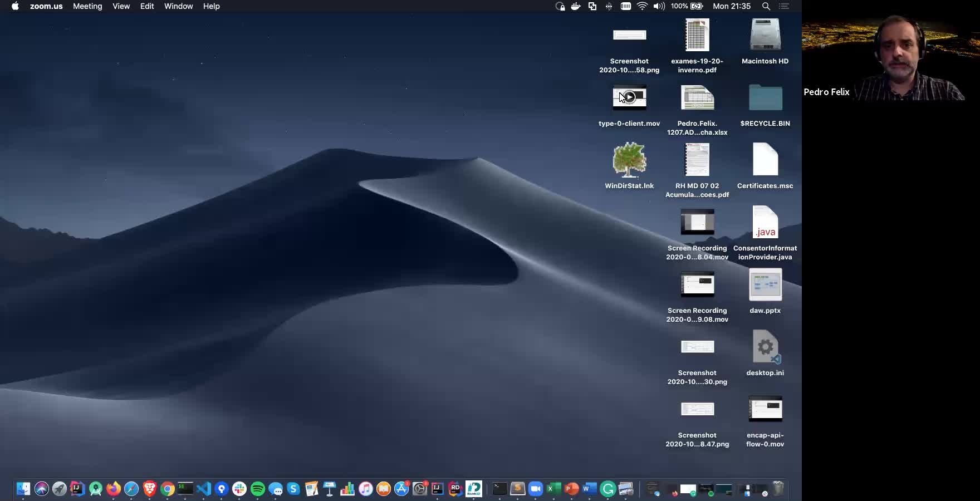Launch Microsoft PowerPoint from the dock
Image resolution: width=980 pixels, height=501 pixels.
pos(572,489)
